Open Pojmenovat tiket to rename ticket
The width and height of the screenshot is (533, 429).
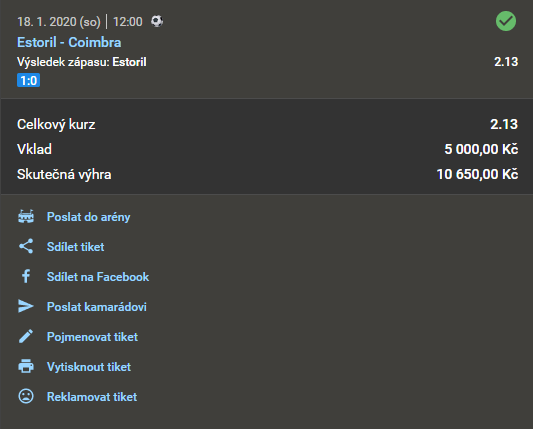(x=92, y=337)
